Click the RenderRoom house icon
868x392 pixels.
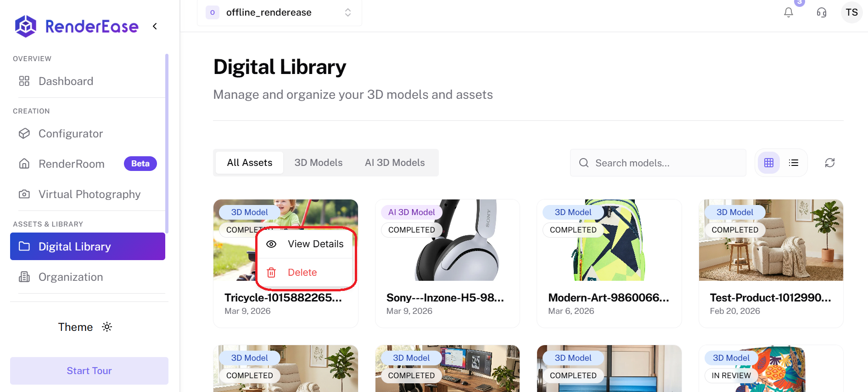[x=24, y=164]
